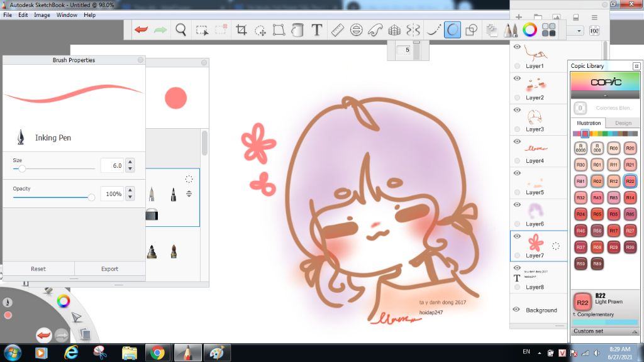This screenshot has width=644, height=362.
Task: Open the layers panel hamburger menu
Action: click(594, 17)
